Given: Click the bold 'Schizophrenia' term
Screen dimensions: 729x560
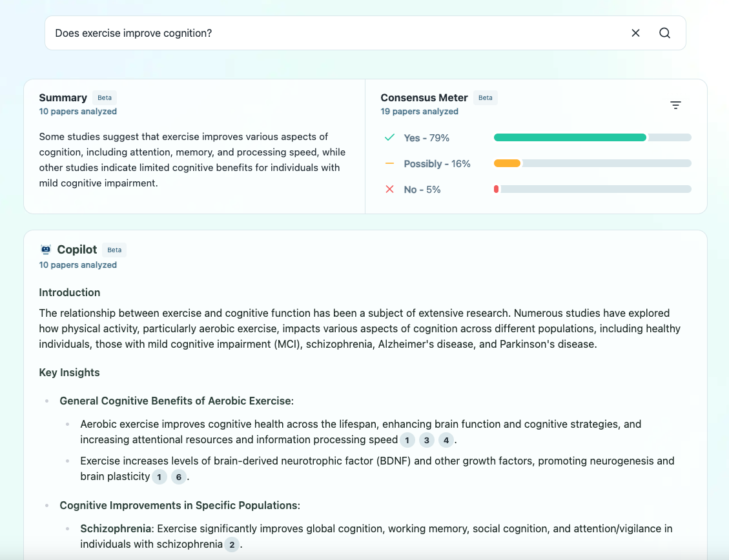Looking at the screenshot, I should point(116,529).
